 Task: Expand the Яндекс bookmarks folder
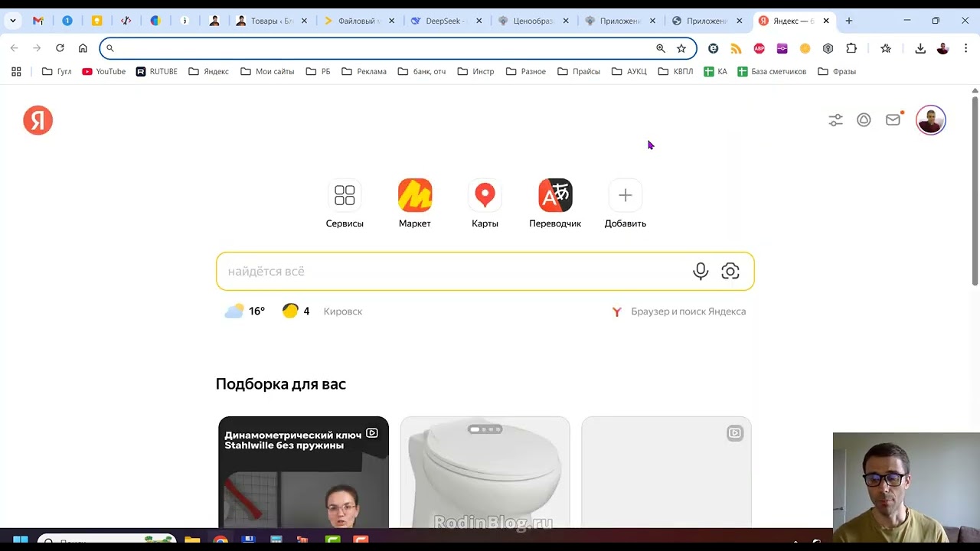209,71
